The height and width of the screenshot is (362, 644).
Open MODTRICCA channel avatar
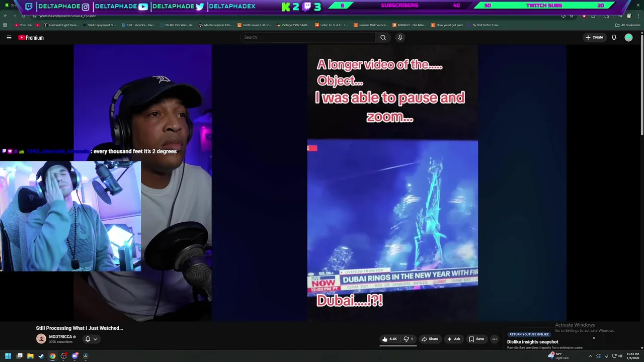[41, 339]
